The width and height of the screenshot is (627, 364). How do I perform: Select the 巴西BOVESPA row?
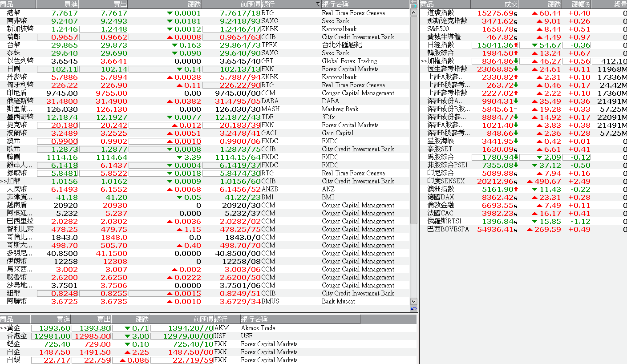[524, 229]
